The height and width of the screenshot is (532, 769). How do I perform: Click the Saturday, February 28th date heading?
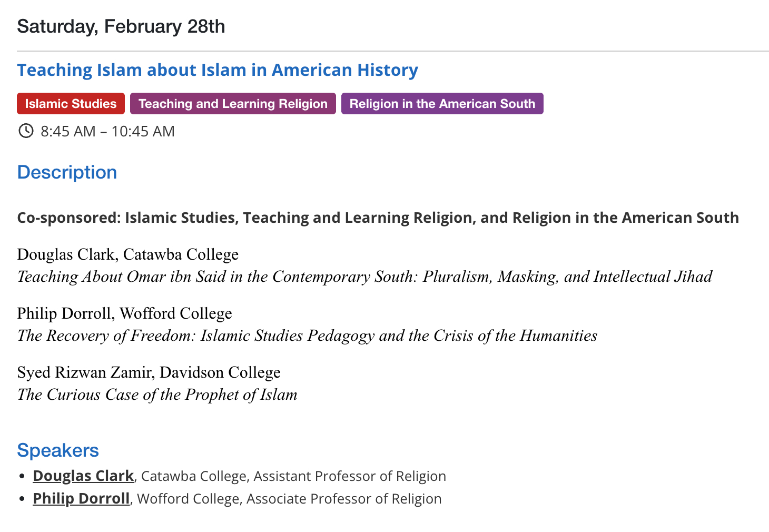point(121,26)
